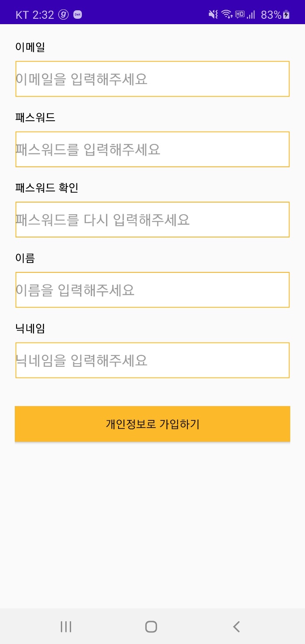Open recent apps with the recents button

pos(65,627)
